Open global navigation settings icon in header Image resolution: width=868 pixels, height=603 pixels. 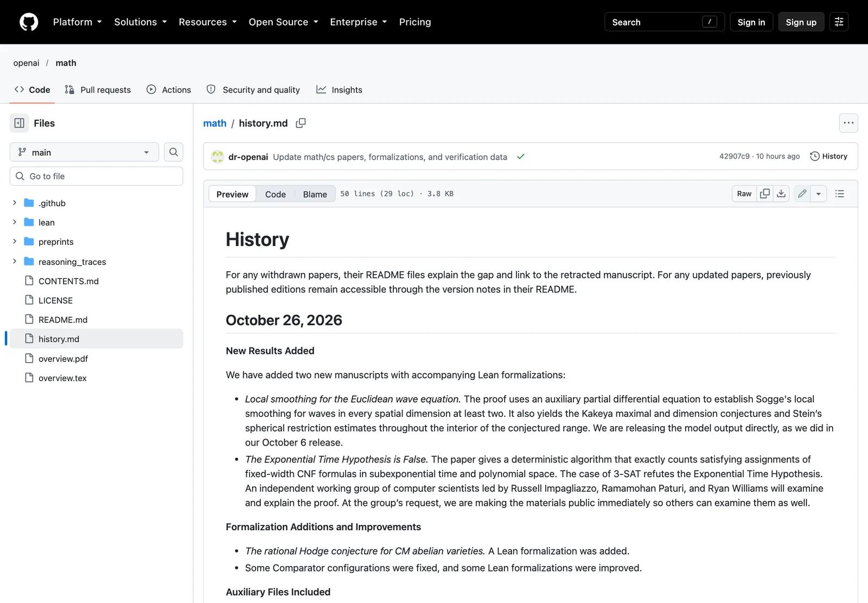coord(839,22)
